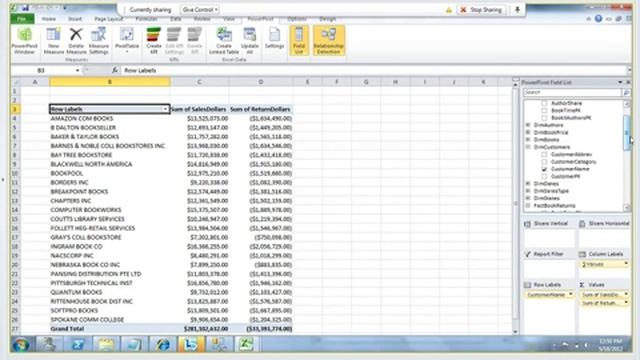Click the search magnifier in Field List
The image size is (640, 360).
(627, 93)
